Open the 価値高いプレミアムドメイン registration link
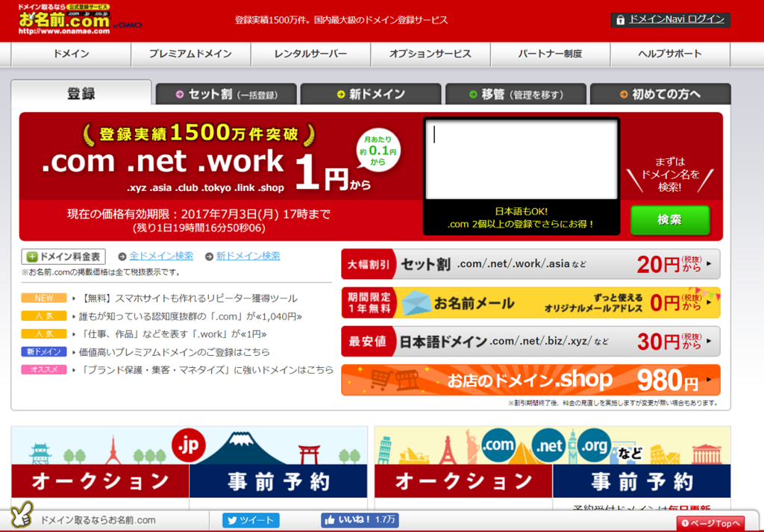This screenshot has width=764, height=532. [x=175, y=351]
